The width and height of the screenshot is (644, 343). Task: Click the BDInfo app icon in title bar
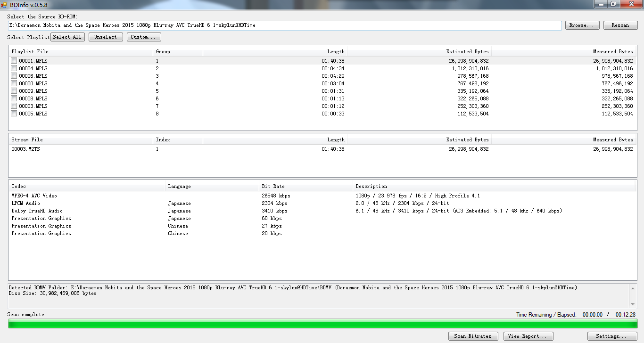[x=4, y=4]
